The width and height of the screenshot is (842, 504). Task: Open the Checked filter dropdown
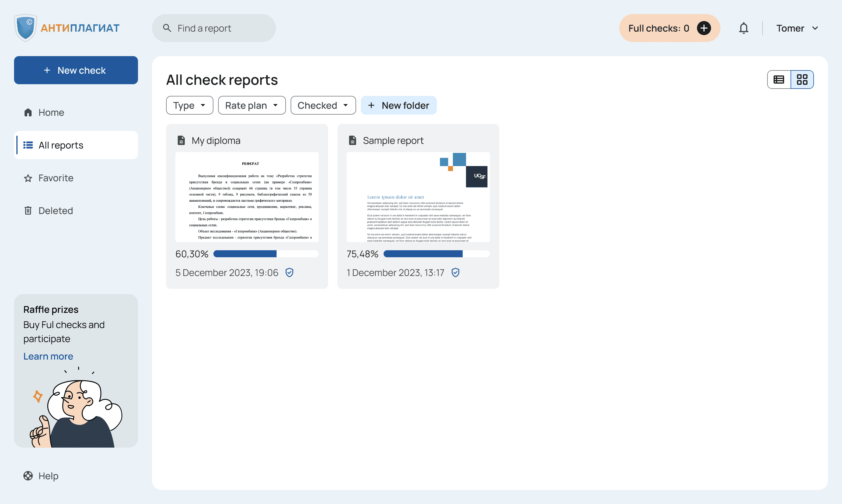point(323,105)
